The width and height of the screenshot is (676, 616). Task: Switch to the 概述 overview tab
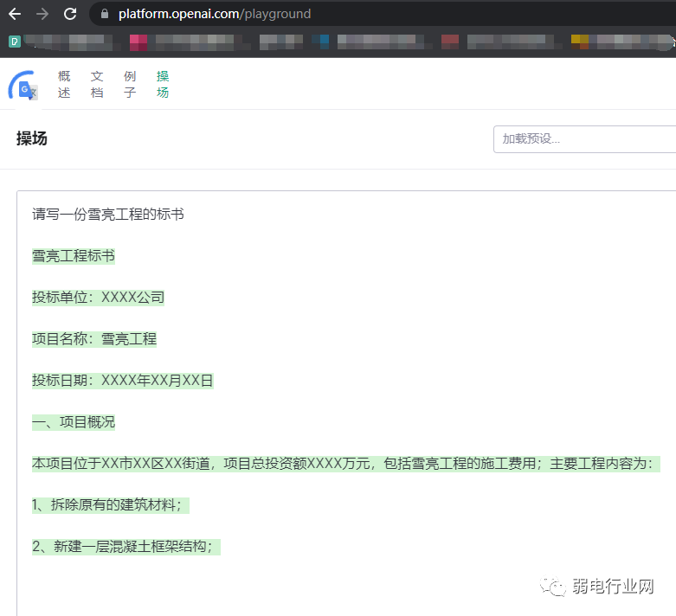64,84
